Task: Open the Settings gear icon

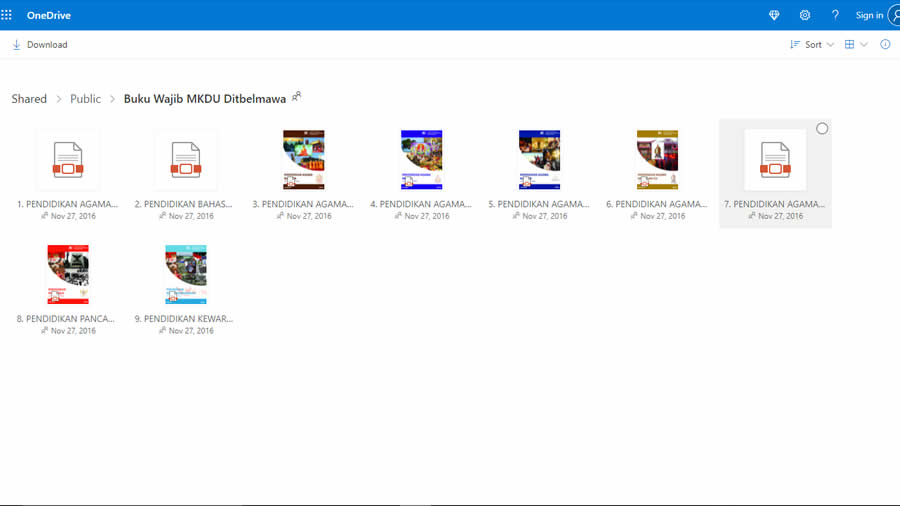Action: [804, 15]
